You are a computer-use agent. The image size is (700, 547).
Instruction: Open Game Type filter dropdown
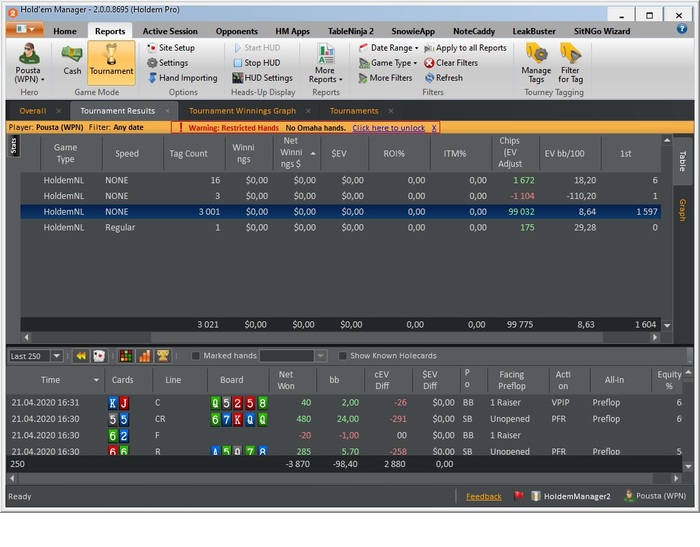tap(388, 63)
